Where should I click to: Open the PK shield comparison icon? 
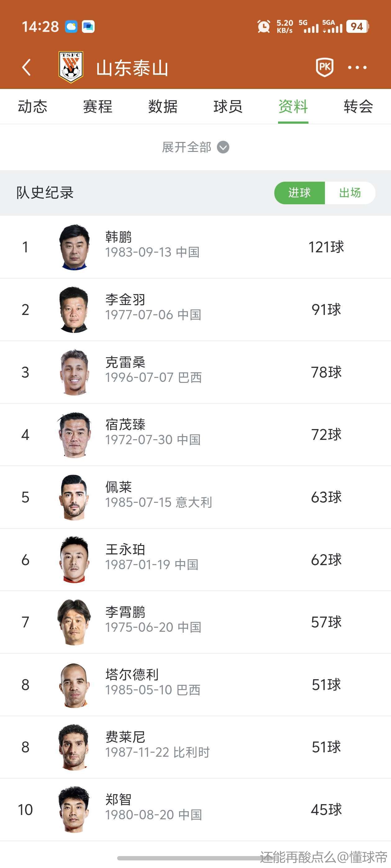coord(325,67)
